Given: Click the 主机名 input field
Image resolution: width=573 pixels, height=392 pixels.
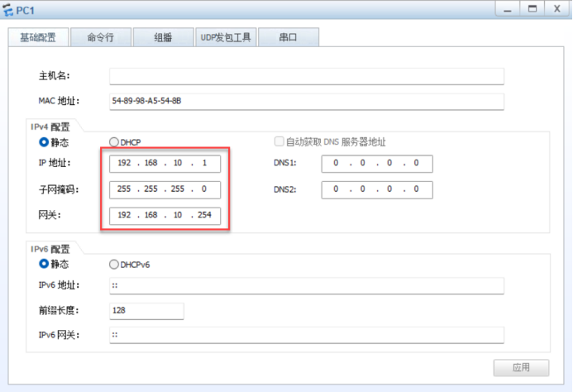Looking at the screenshot, I should pyautogui.click(x=306, y=76).
